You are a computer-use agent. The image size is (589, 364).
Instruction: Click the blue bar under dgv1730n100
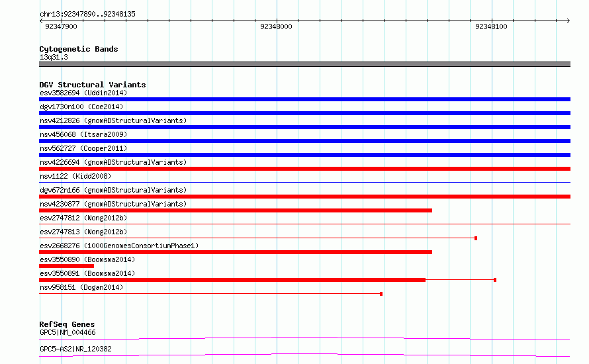[304, 113]
